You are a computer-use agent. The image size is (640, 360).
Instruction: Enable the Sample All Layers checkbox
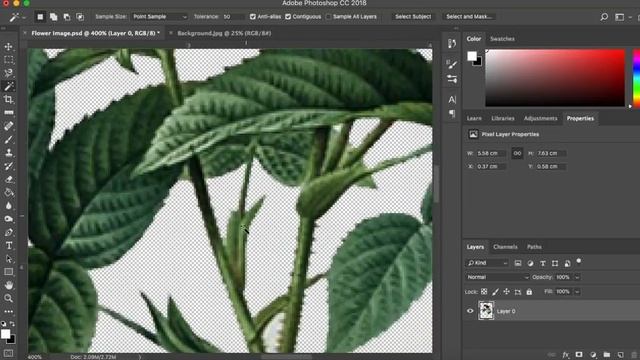[328, 17]
